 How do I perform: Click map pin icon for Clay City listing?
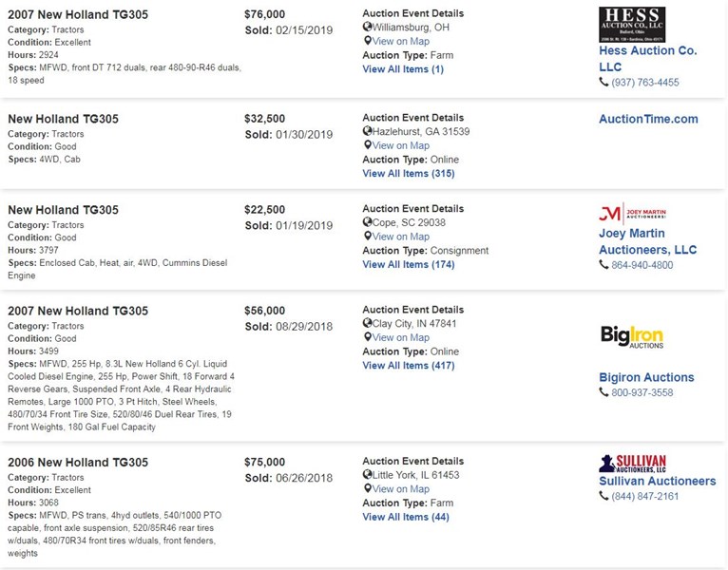click(x=368, y=337)
